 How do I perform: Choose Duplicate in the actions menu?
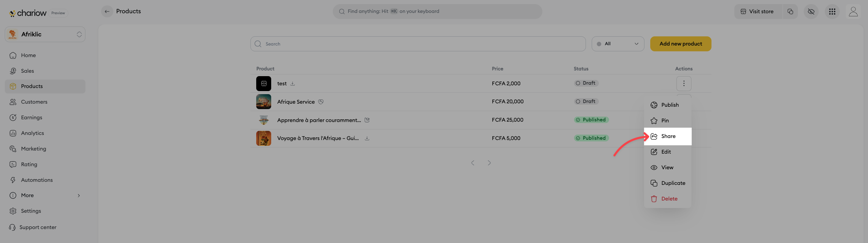click(x=673, y=183)
